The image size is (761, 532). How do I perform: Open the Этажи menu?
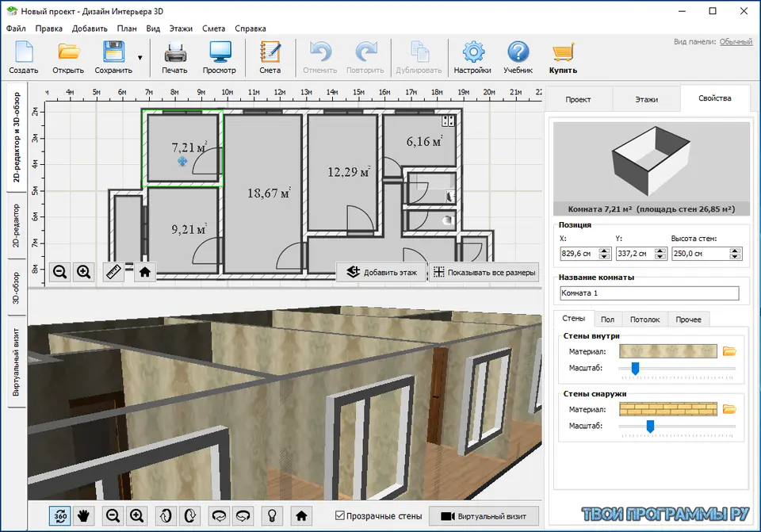pyautogui.click(x=181, y=29)
